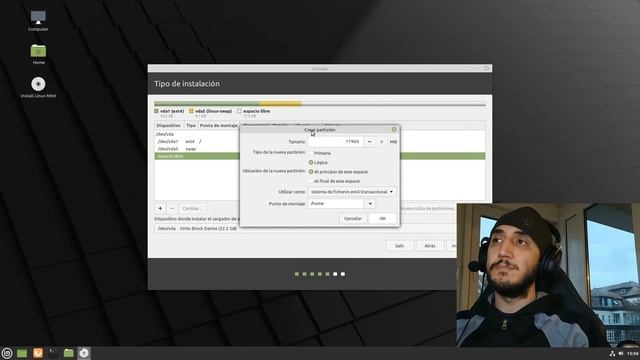Viewport: 640px width, 360px height.
Task: Click the yellow swap segment in partition bar
Action: tap(280, 104)
